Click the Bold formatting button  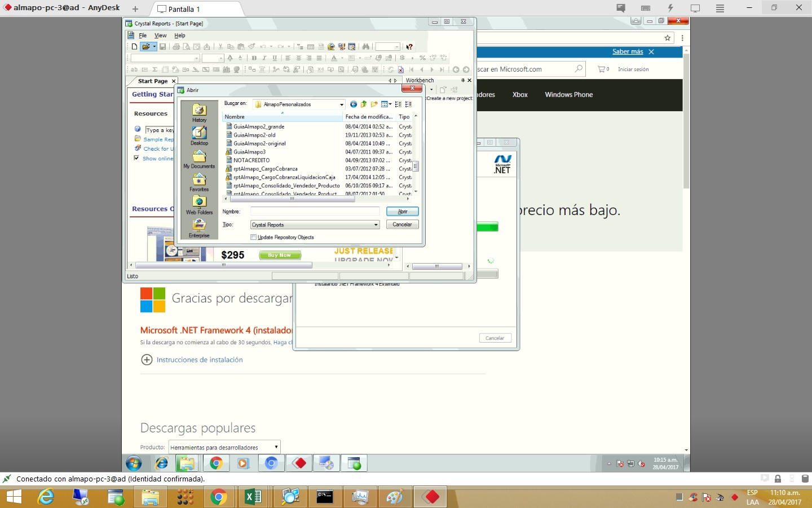click(x=254, y=58)
